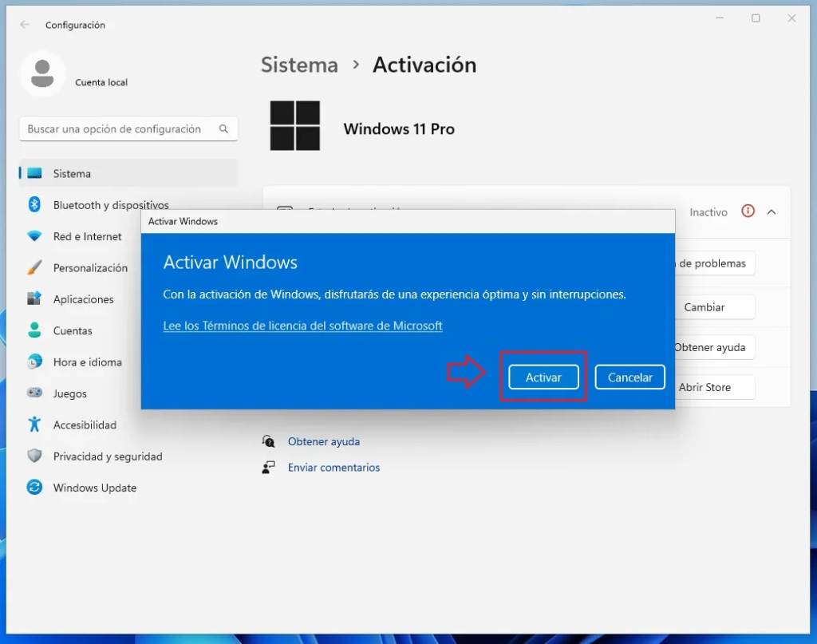Open Aplicaciones icon in the sidebar
The height and width of the screenshot is (644, 817).
click(34, 299)
